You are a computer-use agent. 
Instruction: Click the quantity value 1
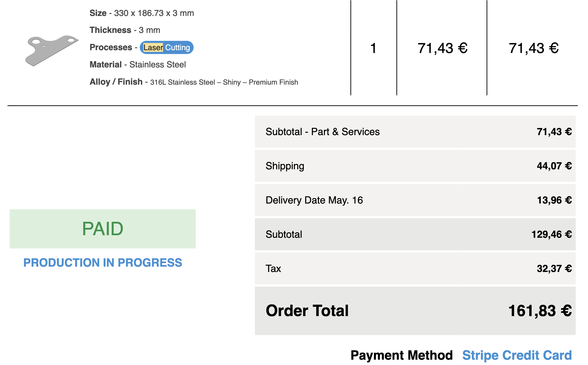pos(373,48)
